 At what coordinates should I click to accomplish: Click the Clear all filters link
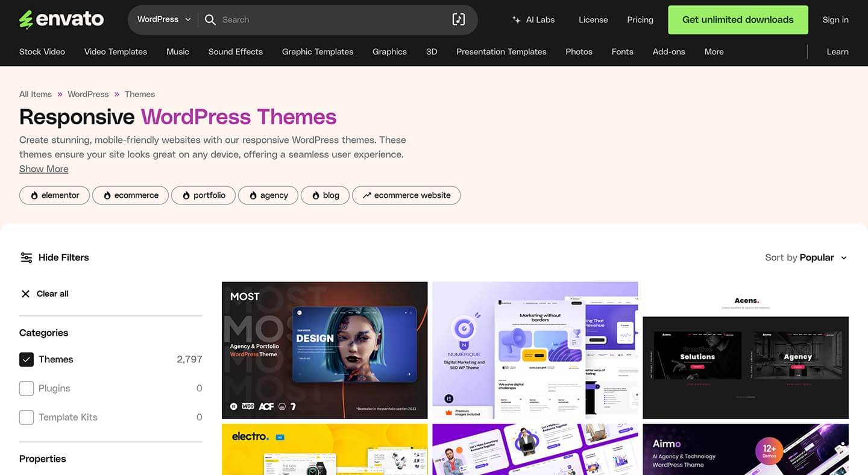pyautogui.click(x=52, y=294)
